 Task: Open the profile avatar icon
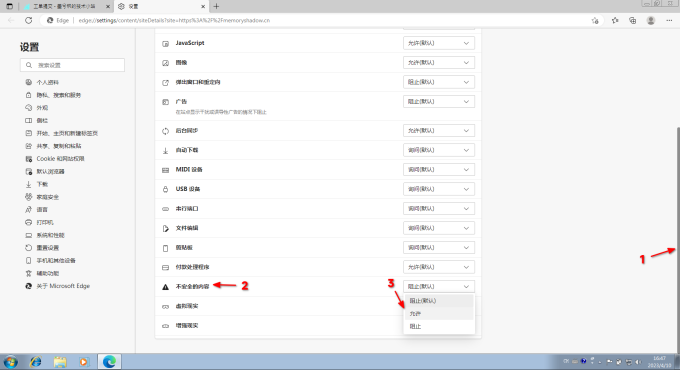pyautogui.click(x=651, y=20)
